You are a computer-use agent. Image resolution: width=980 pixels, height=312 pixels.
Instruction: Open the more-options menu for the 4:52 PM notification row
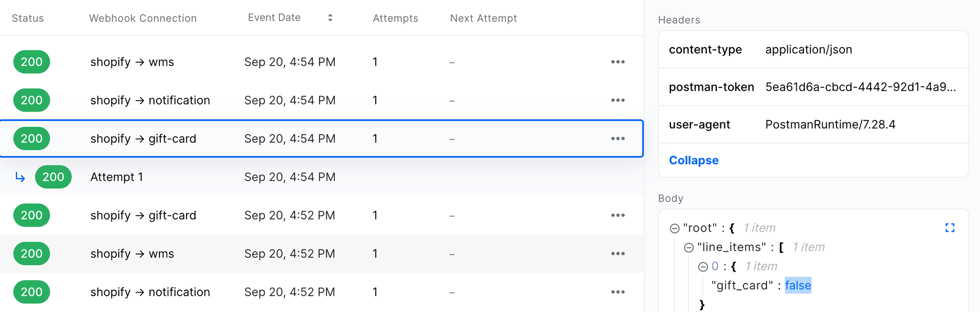coord(617,292)
